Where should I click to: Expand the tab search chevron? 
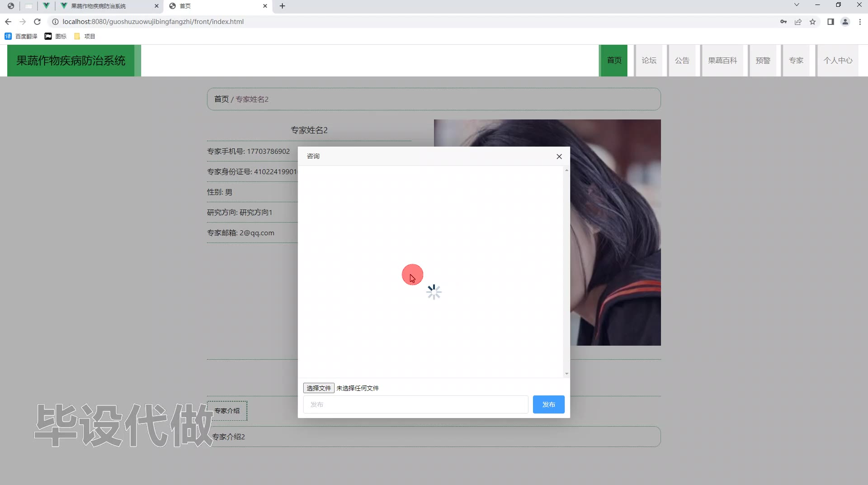tap(797, 5)
